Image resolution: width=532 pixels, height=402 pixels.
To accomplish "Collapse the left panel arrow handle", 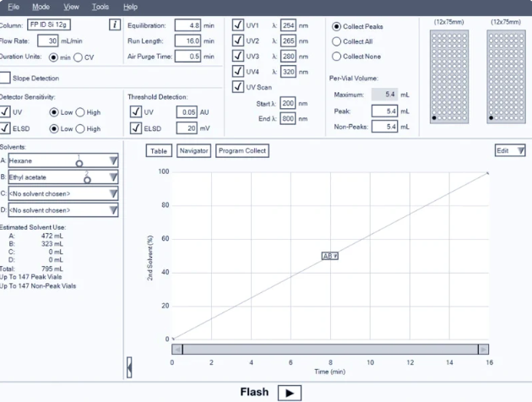I will (x=129, y=367).
